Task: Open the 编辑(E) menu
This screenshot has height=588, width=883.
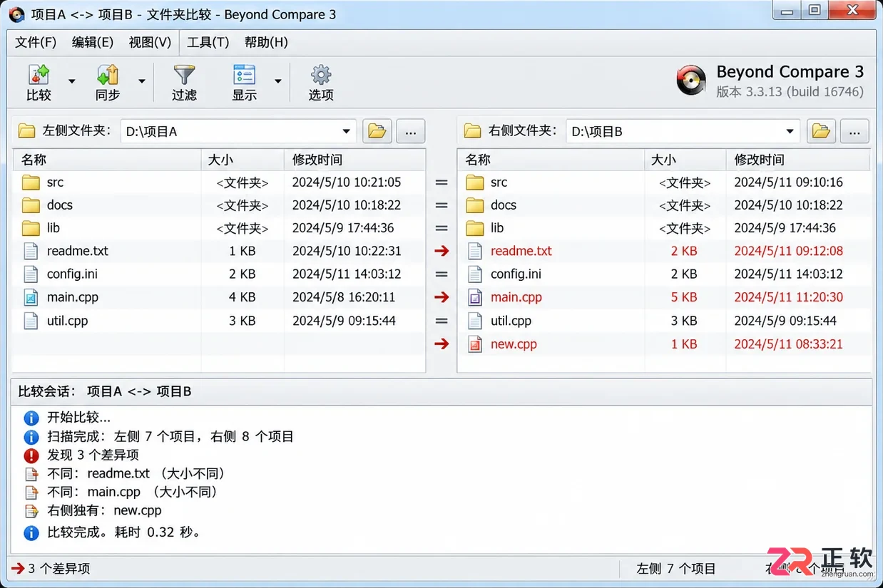Action: pyautogui.click(x=93, y=42)
